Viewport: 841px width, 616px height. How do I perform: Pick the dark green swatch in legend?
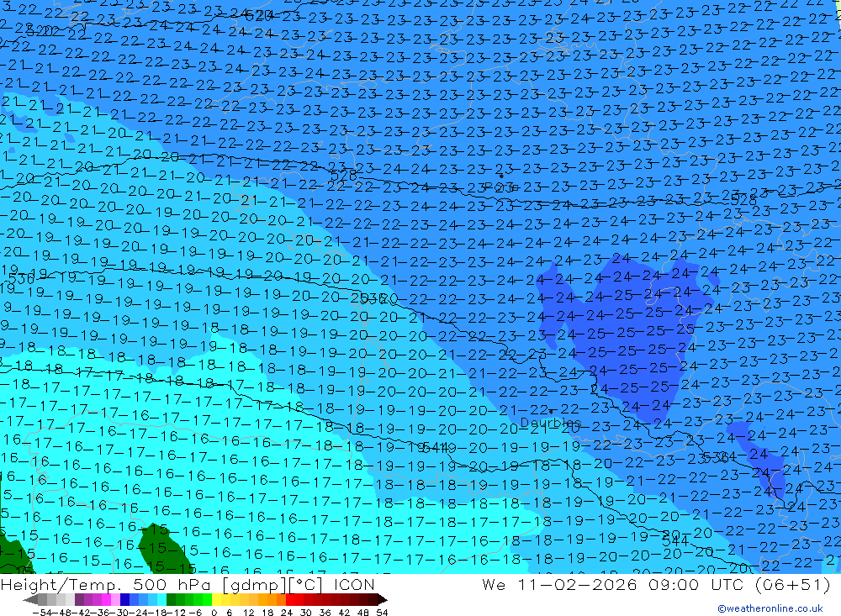pyautogui.click(x=171, y=599)
